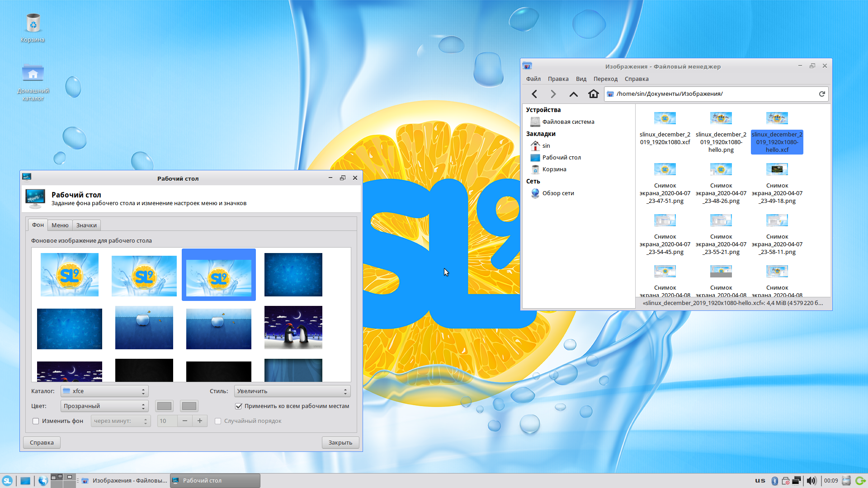This screenshot has height=488, width=868.
Task: Click the first gray color swatch
Action: 164,406
